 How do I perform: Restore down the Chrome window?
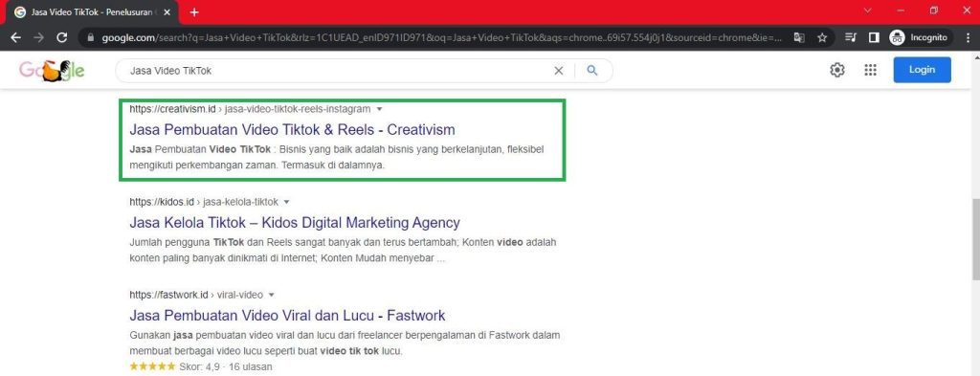(934, 10)
